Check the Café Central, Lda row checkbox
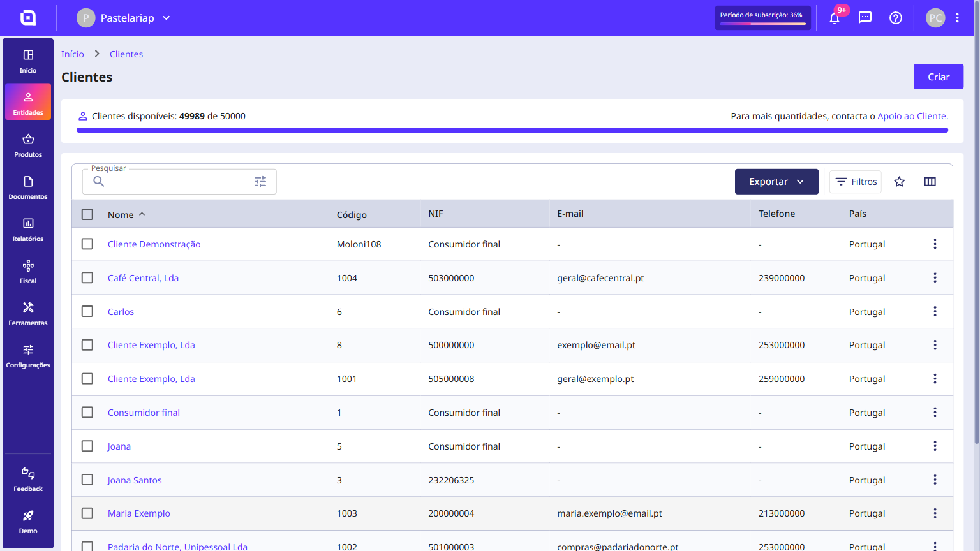This screenshot has width=980, height=551. [87, 278]
